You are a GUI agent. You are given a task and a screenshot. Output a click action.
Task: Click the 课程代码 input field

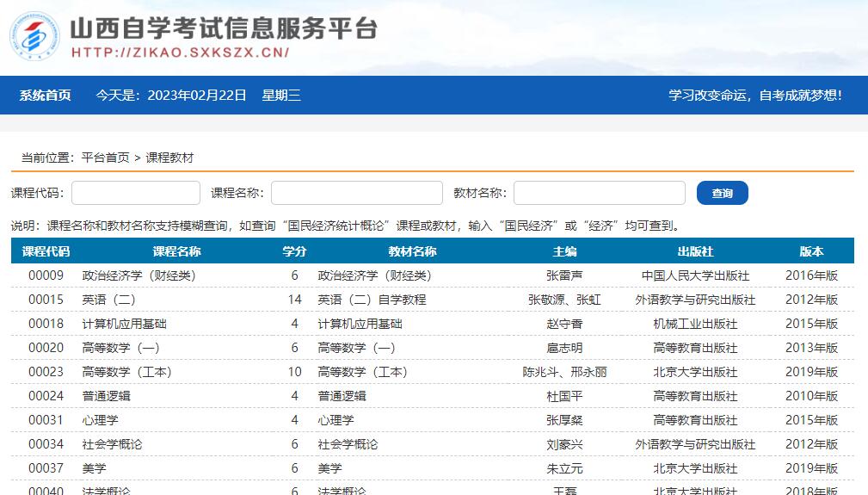click(136, 193)
